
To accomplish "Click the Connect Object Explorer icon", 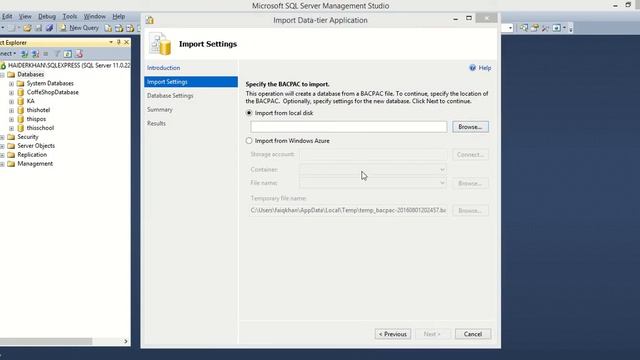I will click(x=24, y=54).
